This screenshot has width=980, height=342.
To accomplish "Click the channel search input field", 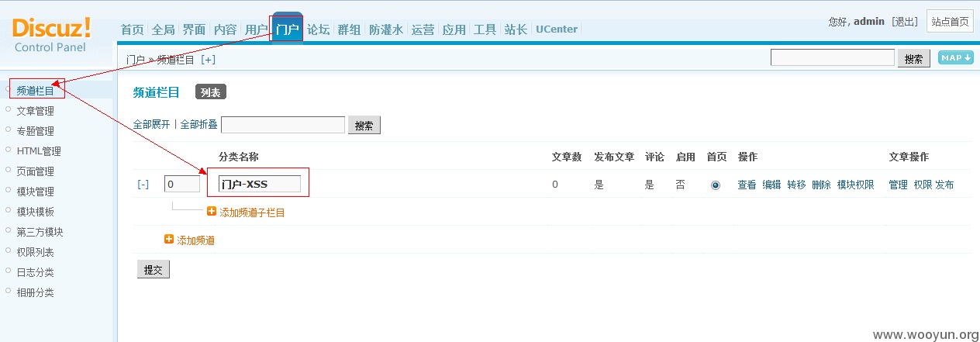I will tap(283, 125).
